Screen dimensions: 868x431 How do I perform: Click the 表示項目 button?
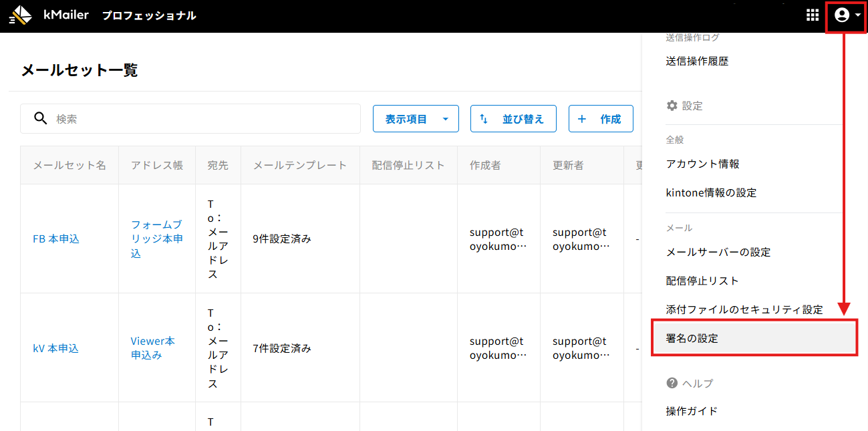(416, 119)
